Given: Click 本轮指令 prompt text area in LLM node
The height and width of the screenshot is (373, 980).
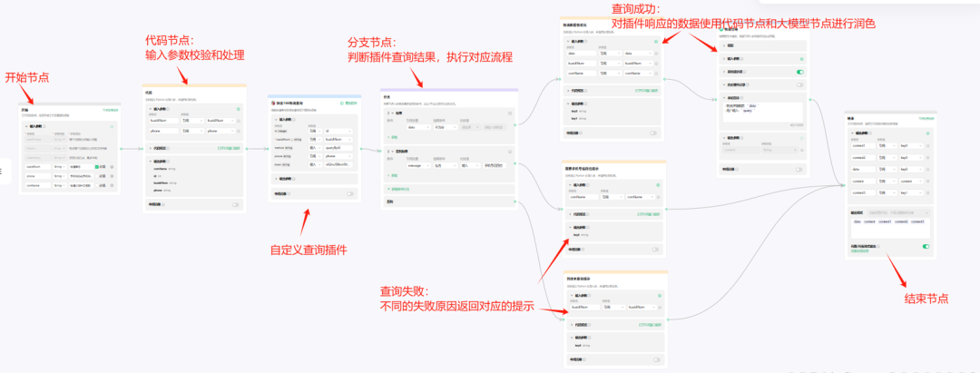Looking at the screenshot, I should (762, 113).
